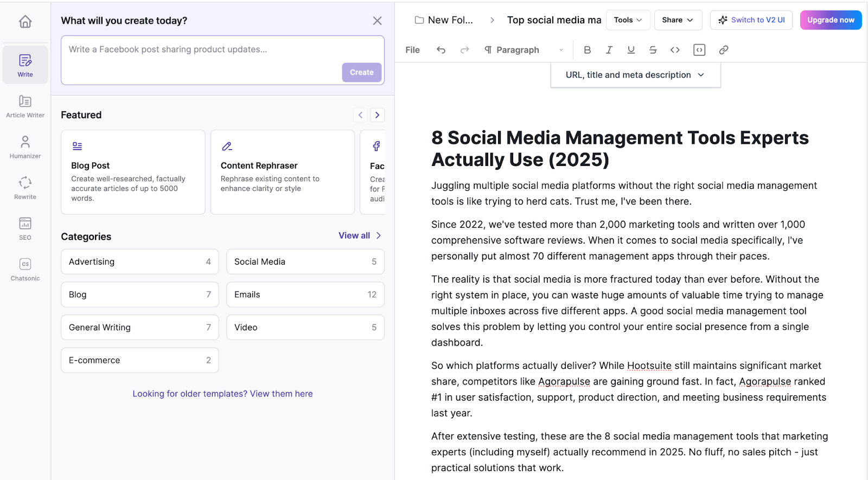Show previous featured templates with left arrow

360,115
